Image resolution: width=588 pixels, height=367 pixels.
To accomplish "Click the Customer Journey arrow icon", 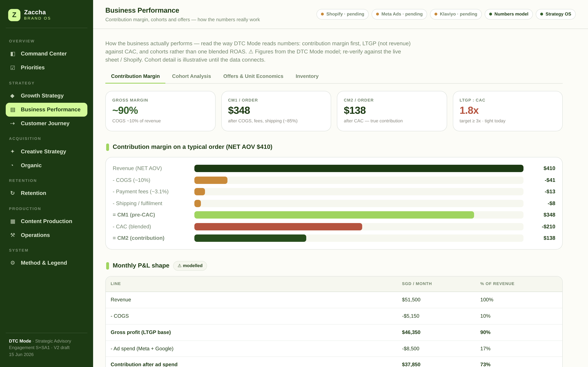I will 13,123.
